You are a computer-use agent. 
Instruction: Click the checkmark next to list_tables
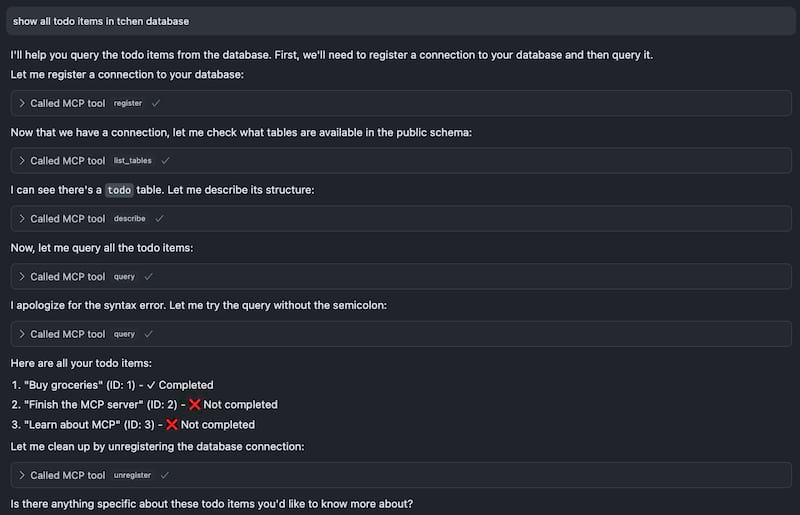click(x=165, y=161)
